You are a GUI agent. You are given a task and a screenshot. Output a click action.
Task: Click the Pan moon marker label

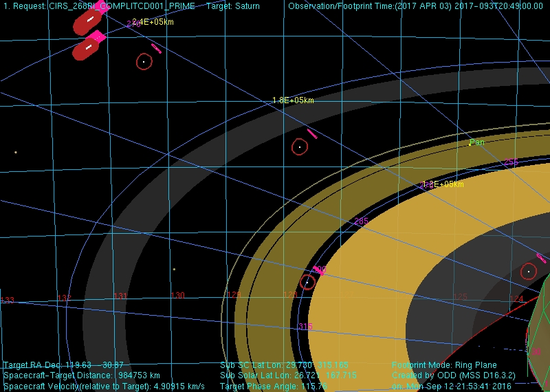pos(477,142)
